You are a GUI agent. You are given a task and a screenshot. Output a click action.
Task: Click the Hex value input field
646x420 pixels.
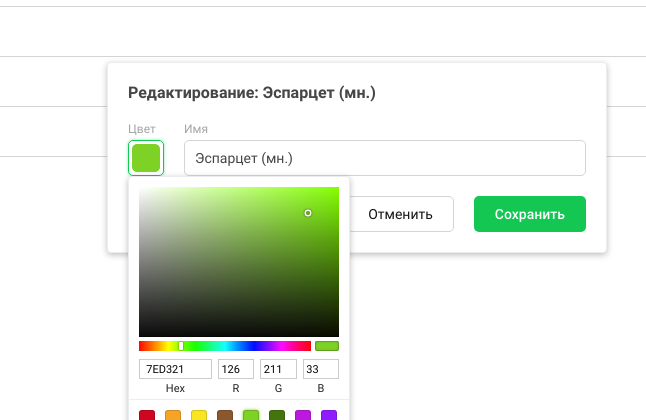coord(175,369)
